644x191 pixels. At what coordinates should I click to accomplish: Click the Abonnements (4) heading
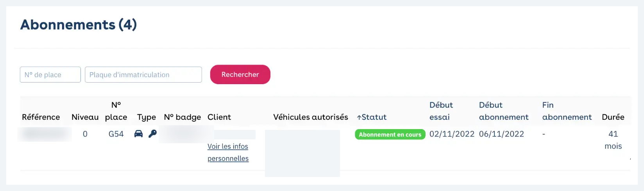pos(79,25)
